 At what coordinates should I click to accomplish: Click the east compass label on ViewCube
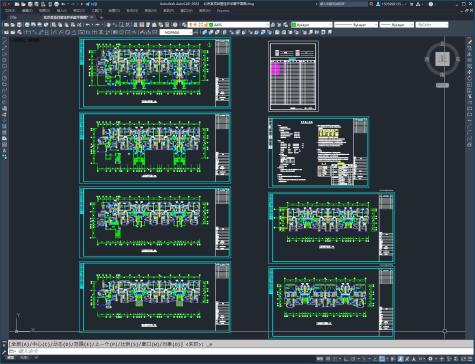pyautogui.click(x=458, y=59)
